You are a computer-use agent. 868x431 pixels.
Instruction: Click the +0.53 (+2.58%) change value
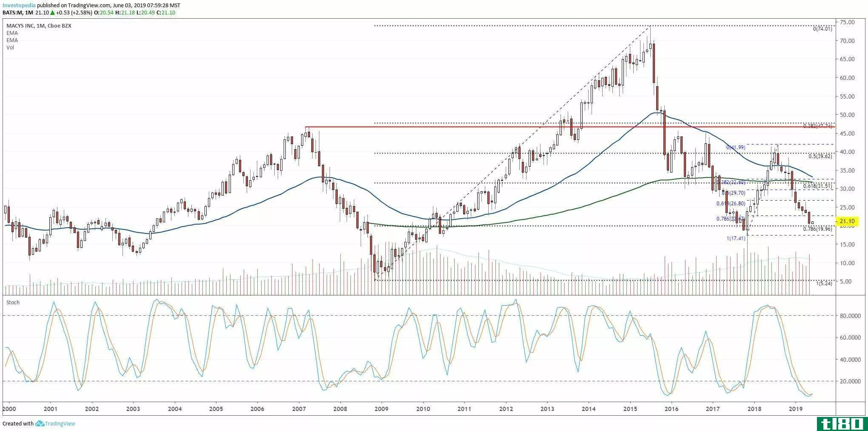coord(74,13)
